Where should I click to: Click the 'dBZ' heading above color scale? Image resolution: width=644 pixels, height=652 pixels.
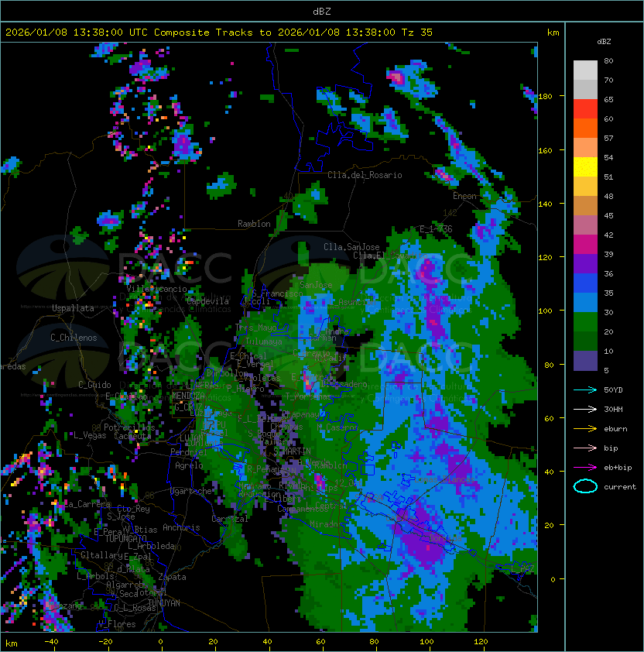point(604,42)
